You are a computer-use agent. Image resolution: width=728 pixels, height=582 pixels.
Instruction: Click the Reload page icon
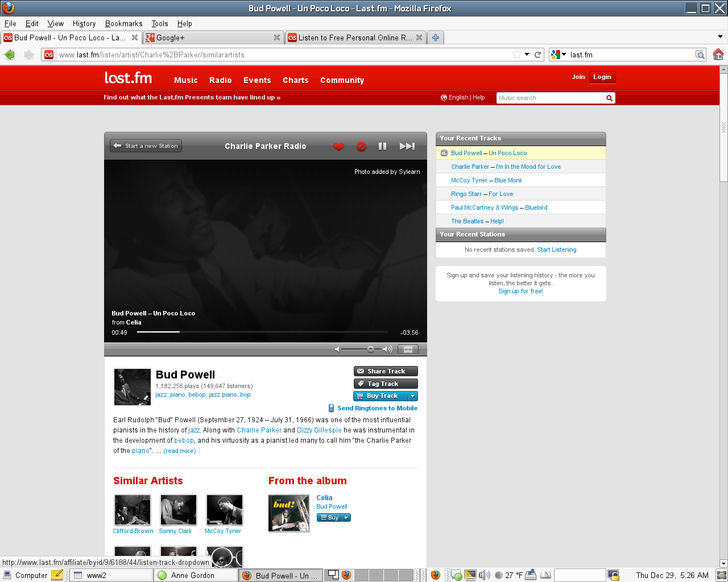(537, 55)
